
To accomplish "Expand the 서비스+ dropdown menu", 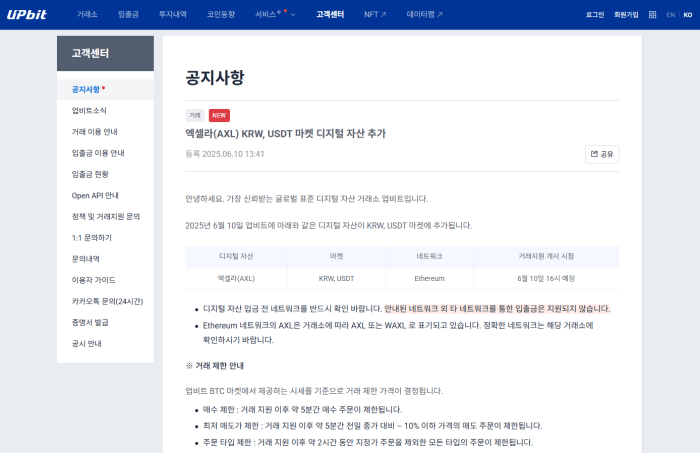I will tap(275, 14).
